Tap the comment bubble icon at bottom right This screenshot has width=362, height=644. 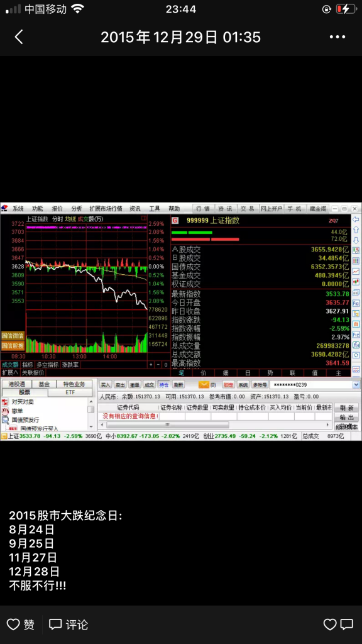(347, 625)
